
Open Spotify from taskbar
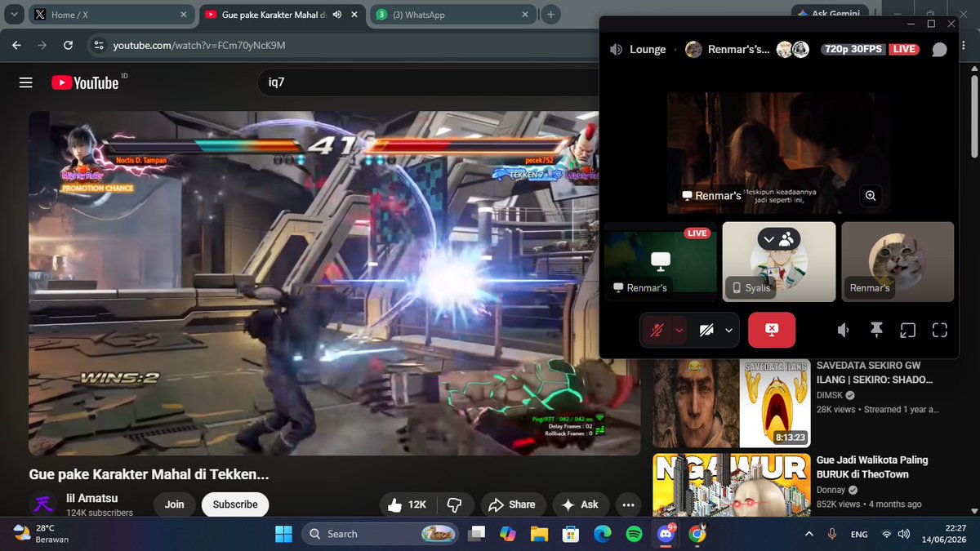634,534
